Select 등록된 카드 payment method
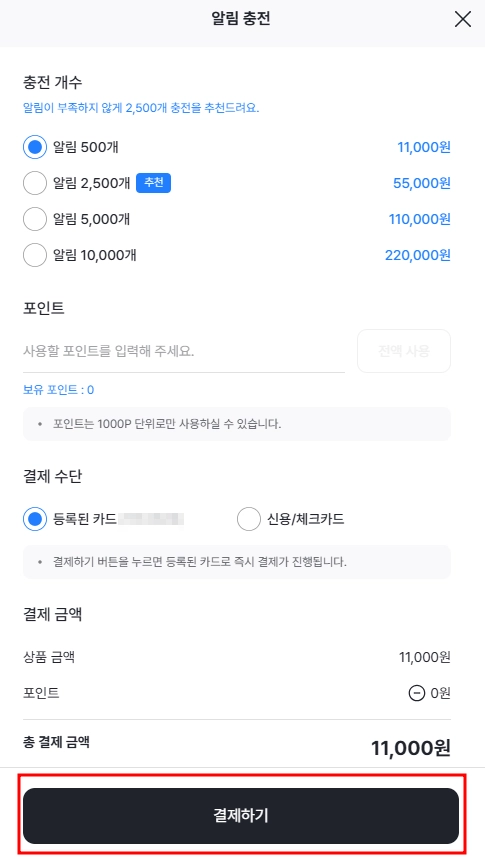The image size is (485, 858). (34, 519)
